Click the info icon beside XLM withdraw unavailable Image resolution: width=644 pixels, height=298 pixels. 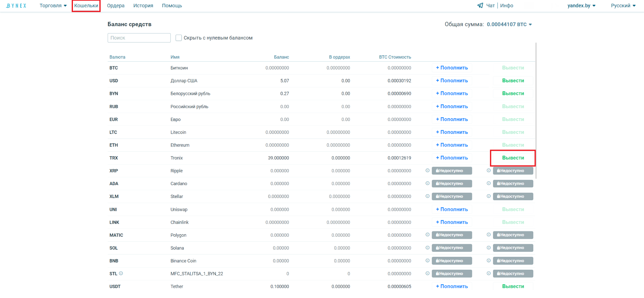pos(488,196)
